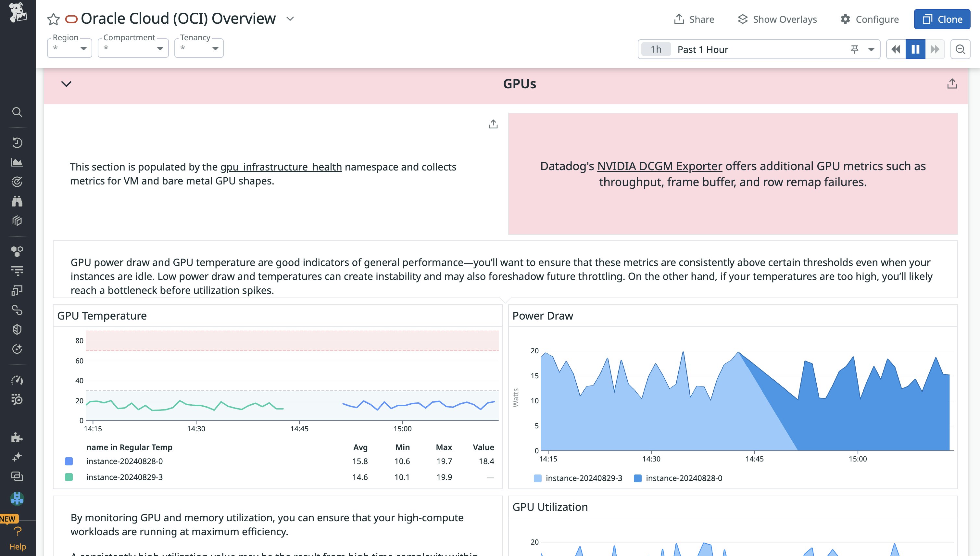Viewport: 980px width, 556px height.
Task: Clone the Oracle Cloud dashboard
Action: click(x=942, y=19)
